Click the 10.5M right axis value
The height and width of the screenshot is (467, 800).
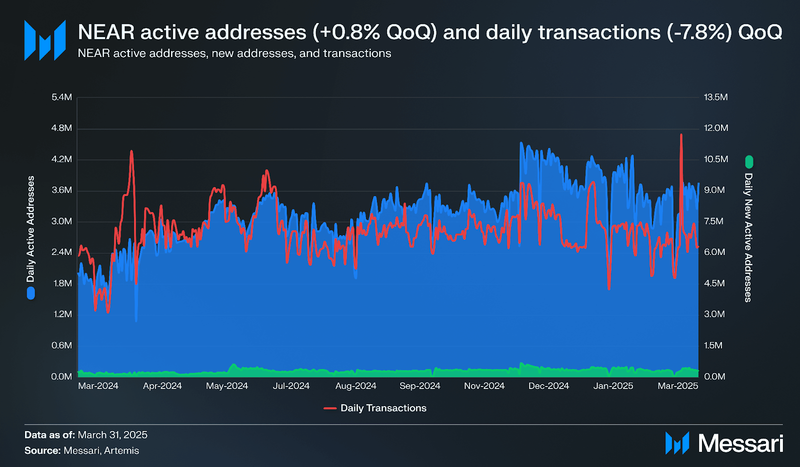716,159
